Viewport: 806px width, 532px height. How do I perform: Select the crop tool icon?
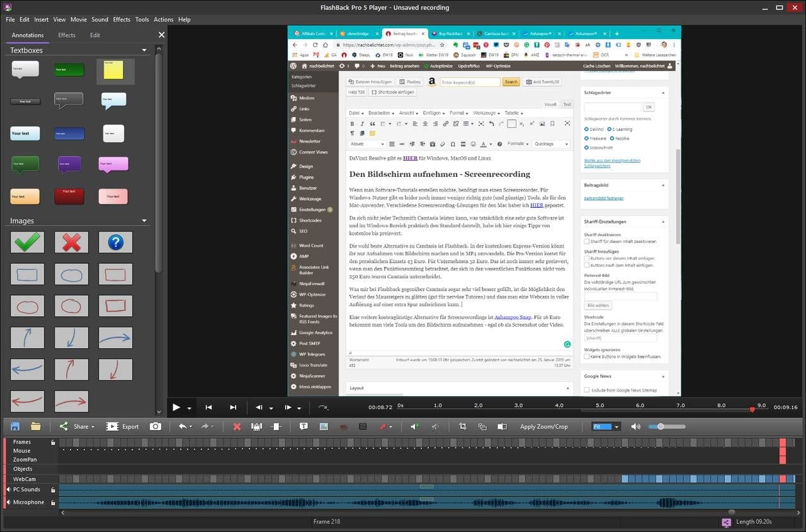(x=463, y=426)
